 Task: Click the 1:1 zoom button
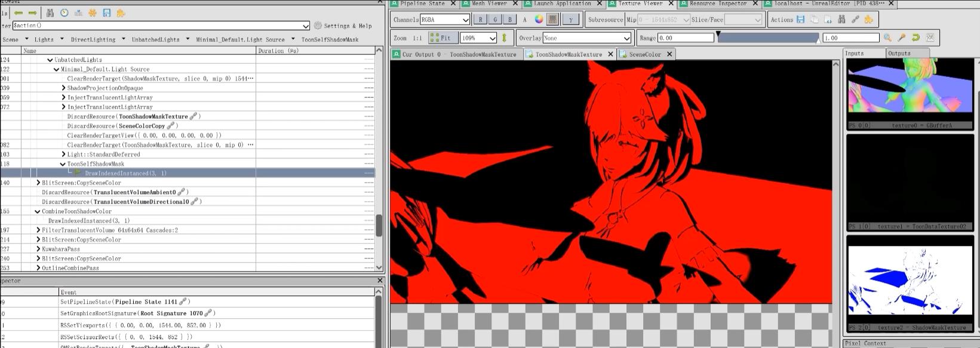416,38
